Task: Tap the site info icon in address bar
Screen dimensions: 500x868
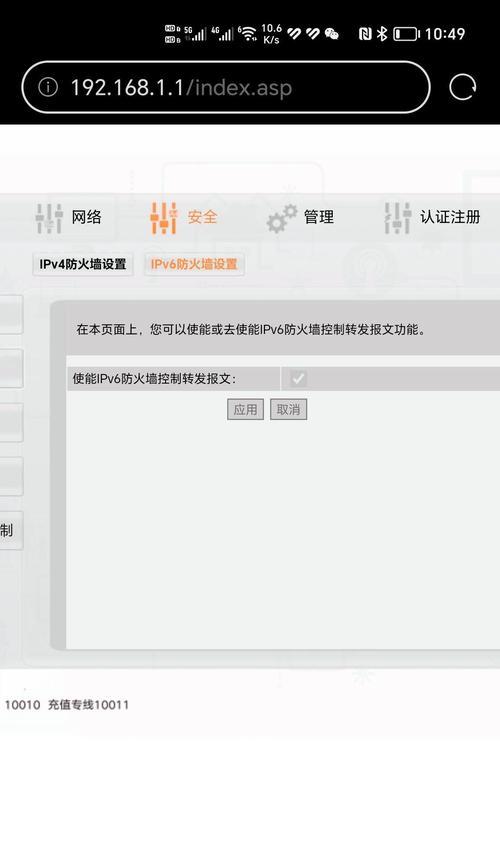Action: (48, 87)
